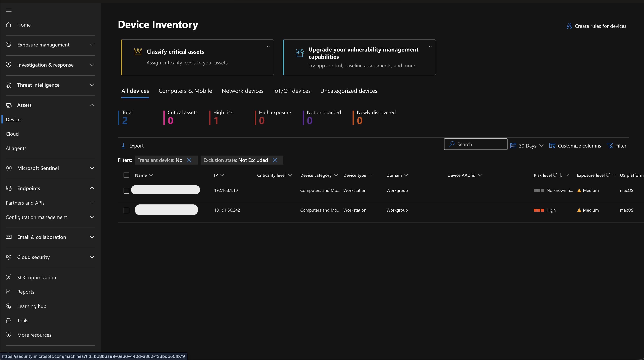
Task: Toggle the select all devices checkbox
Action: click(x=126, y=175)
